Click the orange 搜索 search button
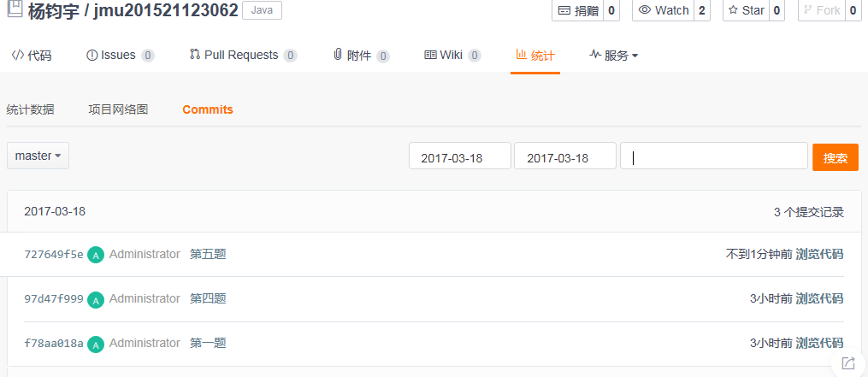The height and width of the screenshot is (377, 868). pyautogui.click(x=836, y=157)
